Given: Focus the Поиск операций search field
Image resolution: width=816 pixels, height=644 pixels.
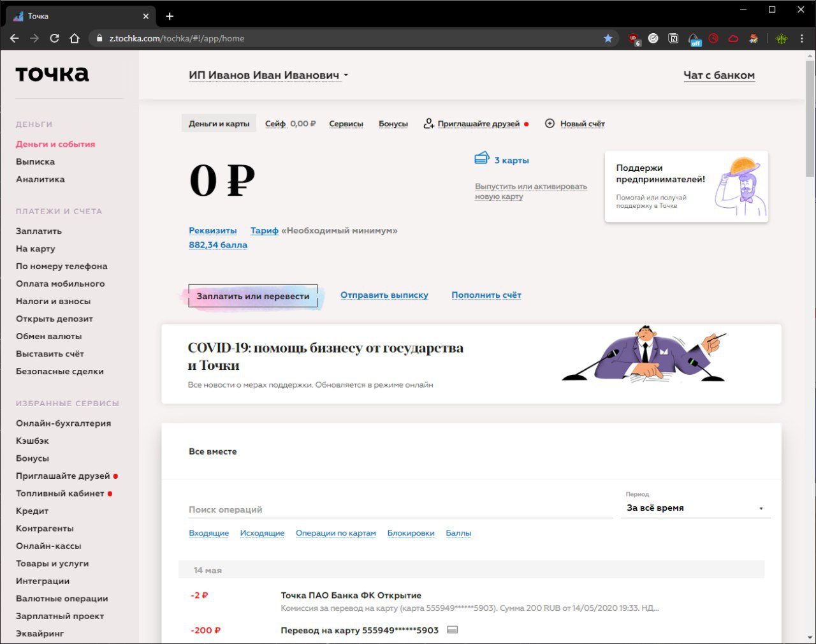Looking at the screenshot, I should (400, 509).
